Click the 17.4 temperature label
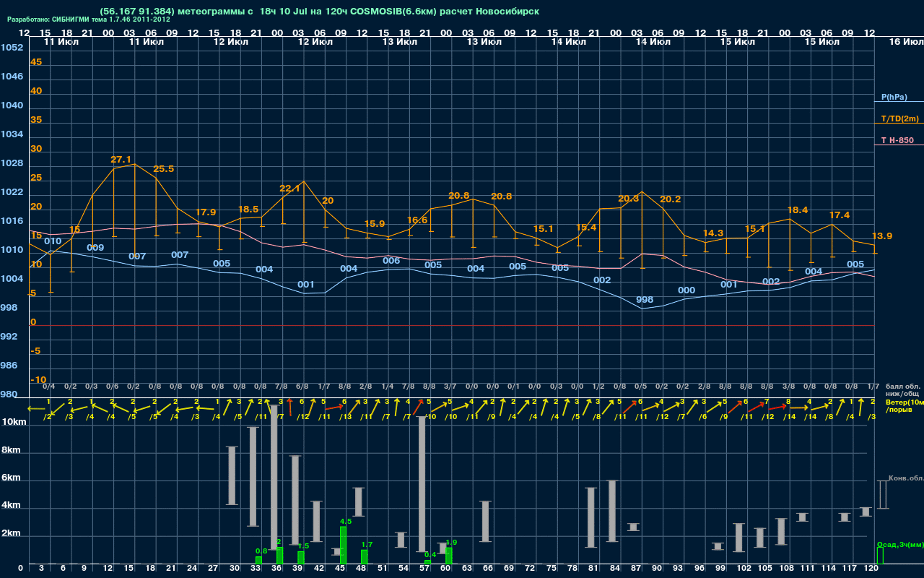 click(x=840, y=215)
